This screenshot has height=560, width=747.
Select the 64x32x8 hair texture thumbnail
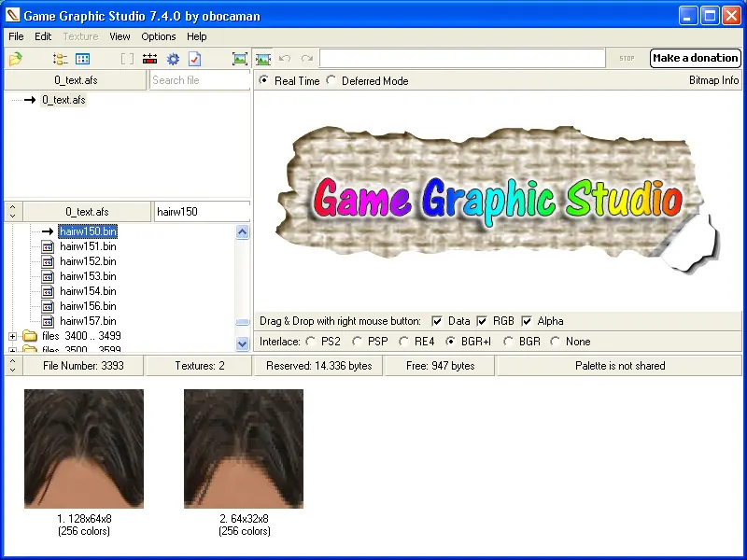click(244, 449)
